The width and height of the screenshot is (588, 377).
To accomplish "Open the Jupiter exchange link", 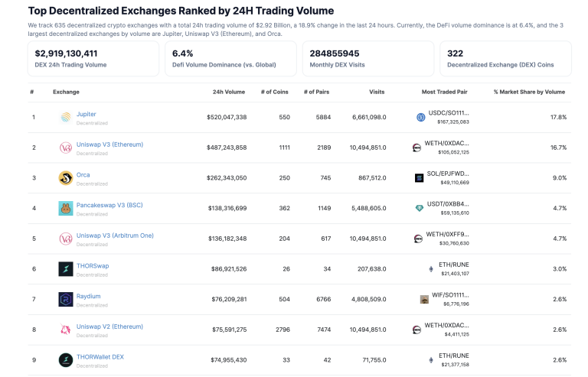I will tap(86, 113).
